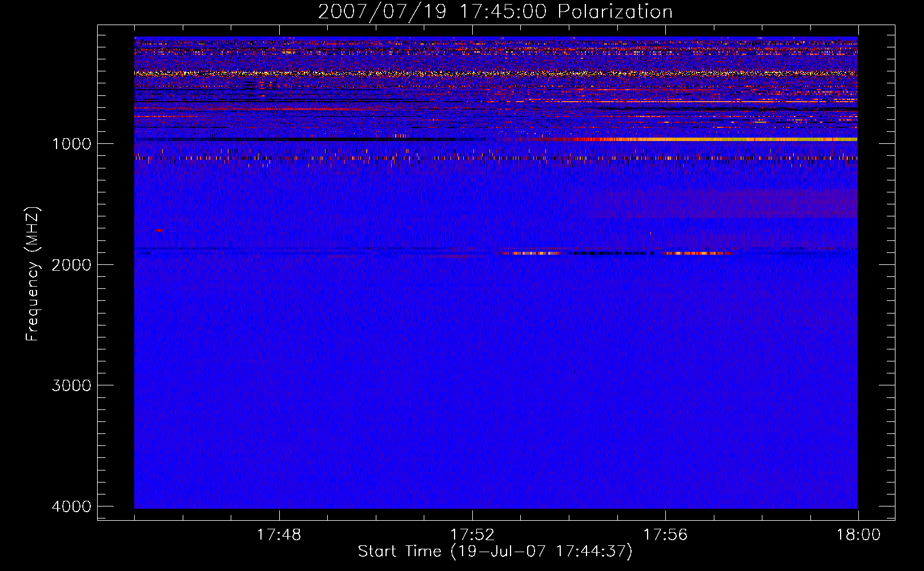Click the 17:52 time tick label
Screen dimensions: 924x571
coord(472,535)
